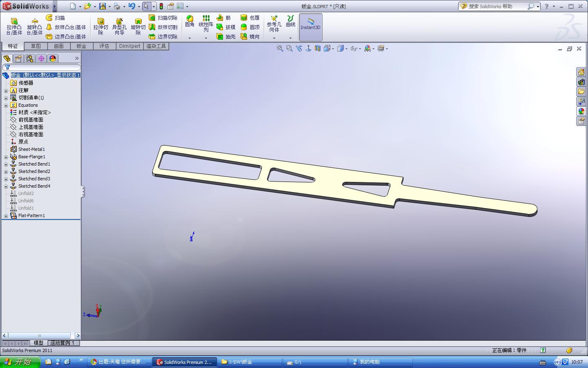Switch to the 运动算例 1 motion study tab

coord(63,343)
